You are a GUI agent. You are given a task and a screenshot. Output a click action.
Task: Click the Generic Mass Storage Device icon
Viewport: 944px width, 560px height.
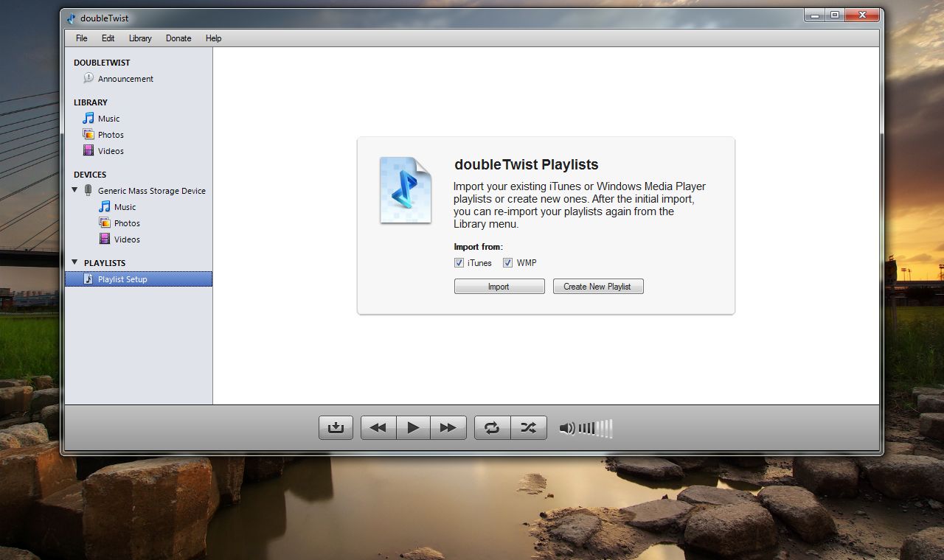88,190
